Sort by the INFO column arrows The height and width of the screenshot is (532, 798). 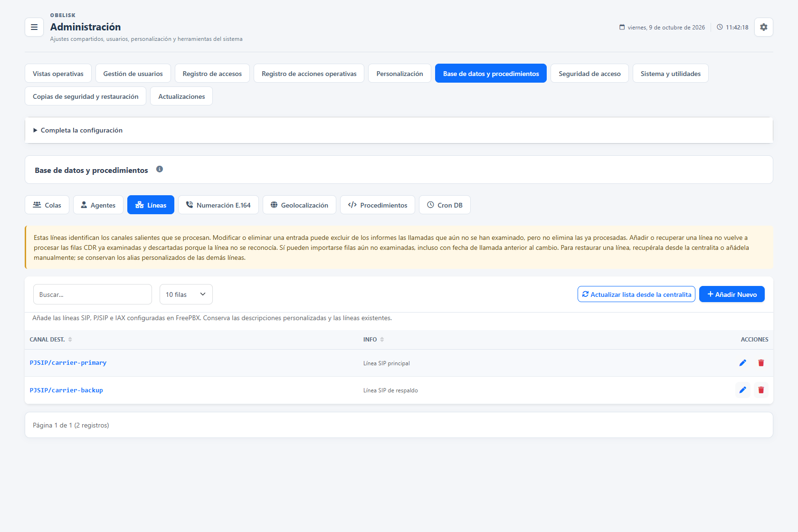(382, 340)
